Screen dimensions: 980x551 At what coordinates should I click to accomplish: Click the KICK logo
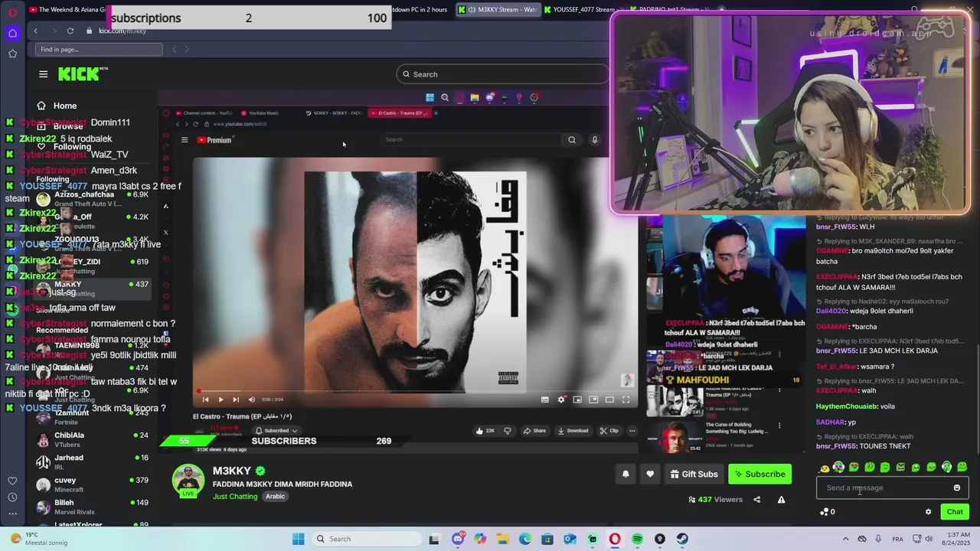[82, 74]
